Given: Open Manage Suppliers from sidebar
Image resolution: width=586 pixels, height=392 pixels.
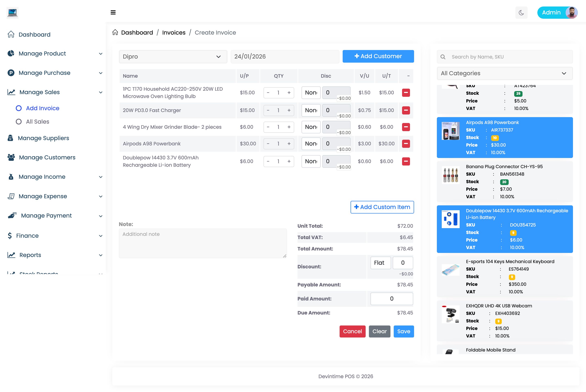Looking at the screenshot, I should (43, 138).
